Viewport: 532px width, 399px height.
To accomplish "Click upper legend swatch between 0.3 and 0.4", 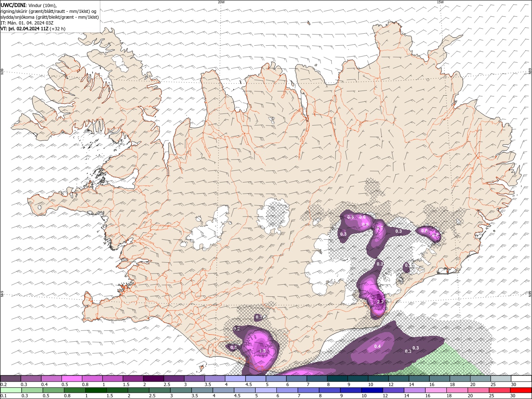I will [31, 379].
